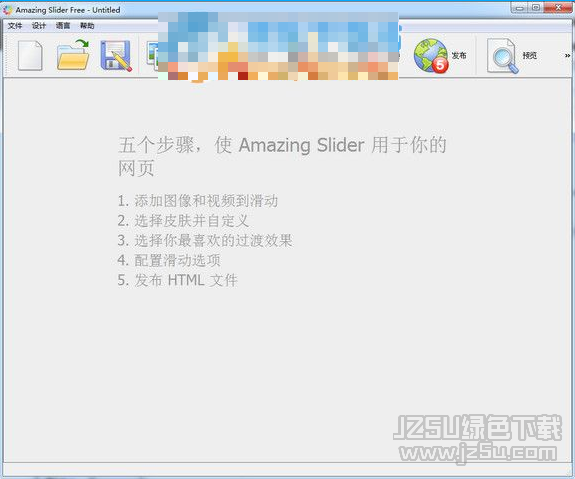Image resolution: width=575 pixels, height=479 pixels.
Task: Open the 帮助 menu
Action: pyautogui.click(x=87, y=25)
